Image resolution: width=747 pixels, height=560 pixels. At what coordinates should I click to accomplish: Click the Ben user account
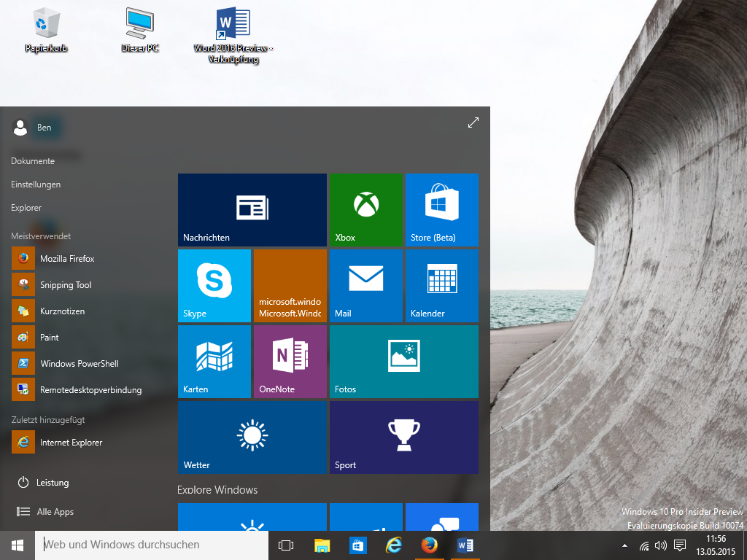pyautogui.click(x=32, y=127)
